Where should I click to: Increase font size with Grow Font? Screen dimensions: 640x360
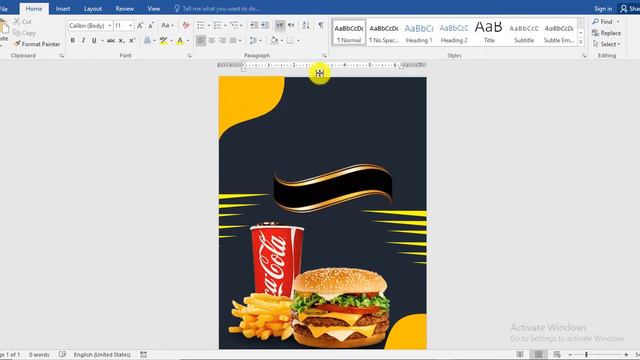[140, 25]
